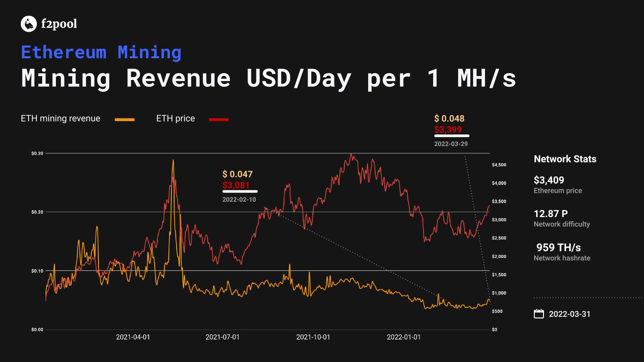Click the orange ETH mining revenue swatch
The width and height of the screenshot is (644, 362).
[x=125, y=119]
